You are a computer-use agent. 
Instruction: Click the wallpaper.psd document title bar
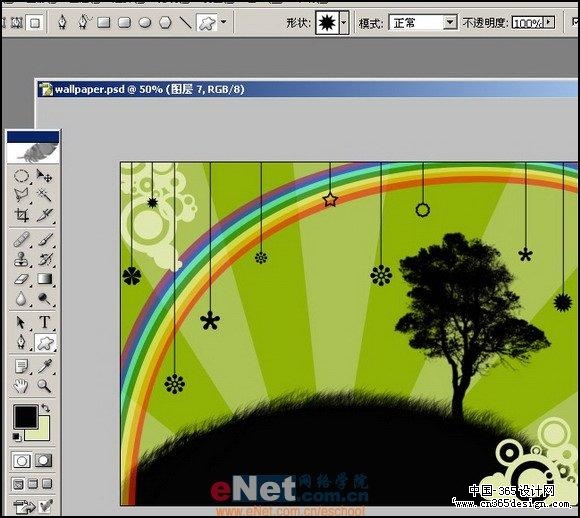pos(307,90)
